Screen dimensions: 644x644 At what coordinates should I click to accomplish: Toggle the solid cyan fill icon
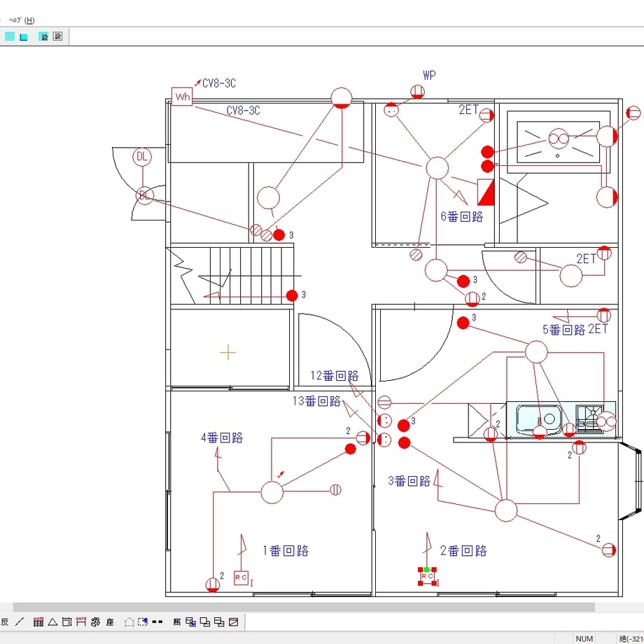24,36
